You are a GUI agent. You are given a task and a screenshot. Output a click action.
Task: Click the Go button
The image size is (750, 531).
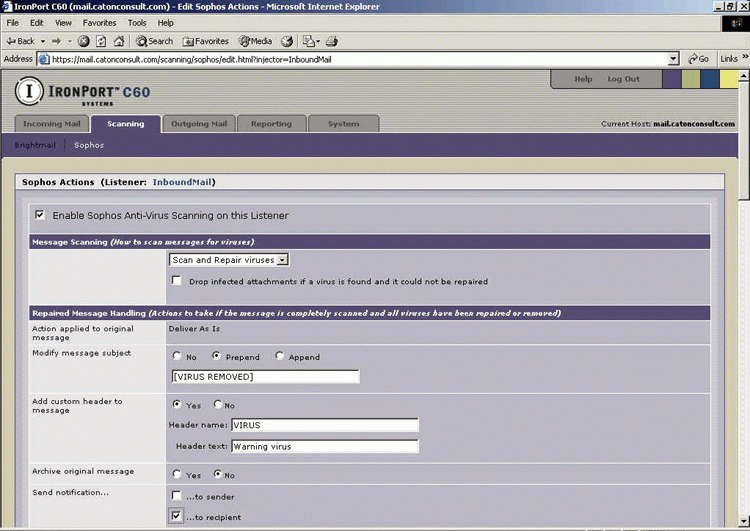(698, 59)
